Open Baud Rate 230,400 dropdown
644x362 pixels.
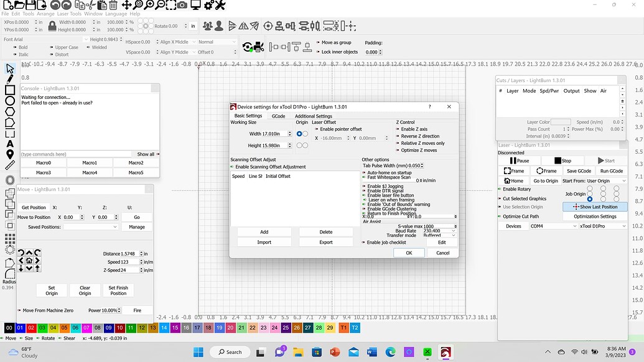(439, 231)
